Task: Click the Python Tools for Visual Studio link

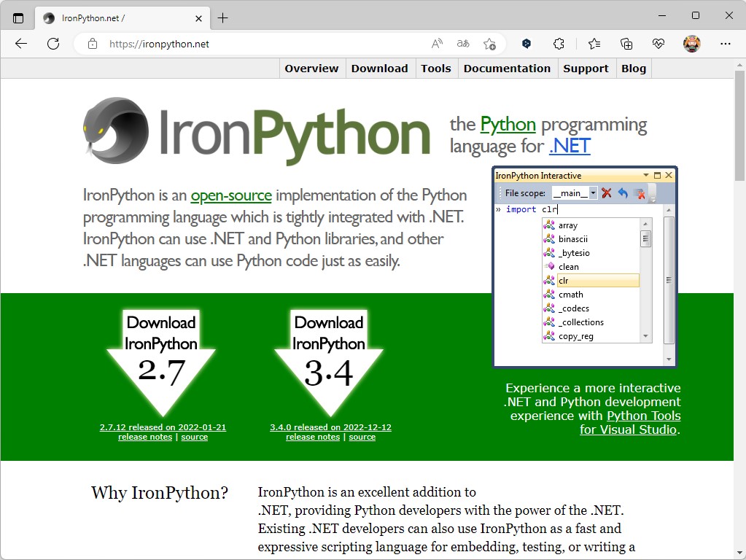Action: click(643, 416)
